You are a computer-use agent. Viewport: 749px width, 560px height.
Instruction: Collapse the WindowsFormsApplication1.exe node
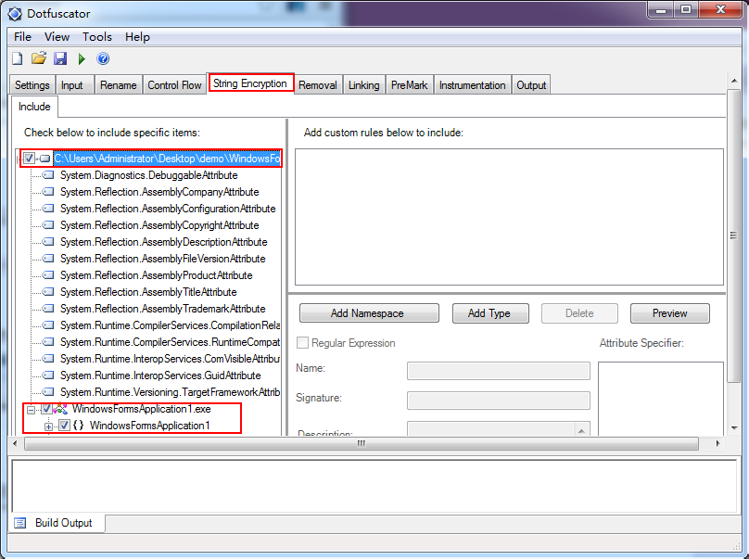(31, 410)
